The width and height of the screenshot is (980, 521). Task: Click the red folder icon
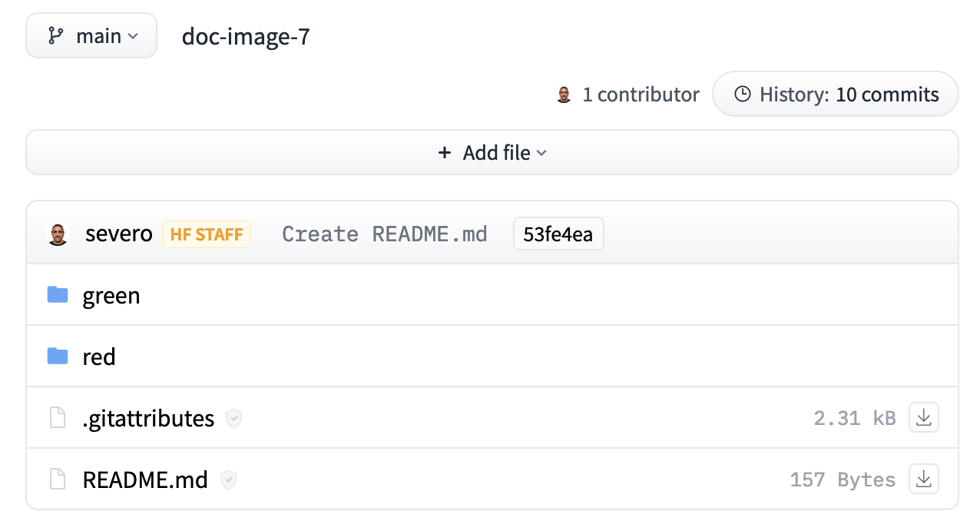click(x=58, y=357)
